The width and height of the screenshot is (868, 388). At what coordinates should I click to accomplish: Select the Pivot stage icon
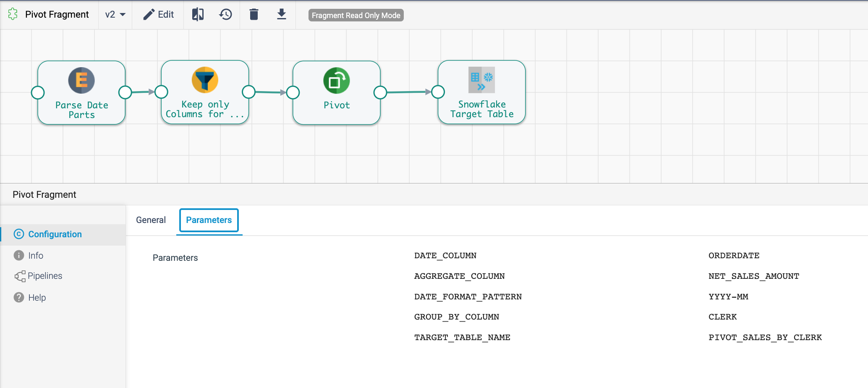(336, 81)
